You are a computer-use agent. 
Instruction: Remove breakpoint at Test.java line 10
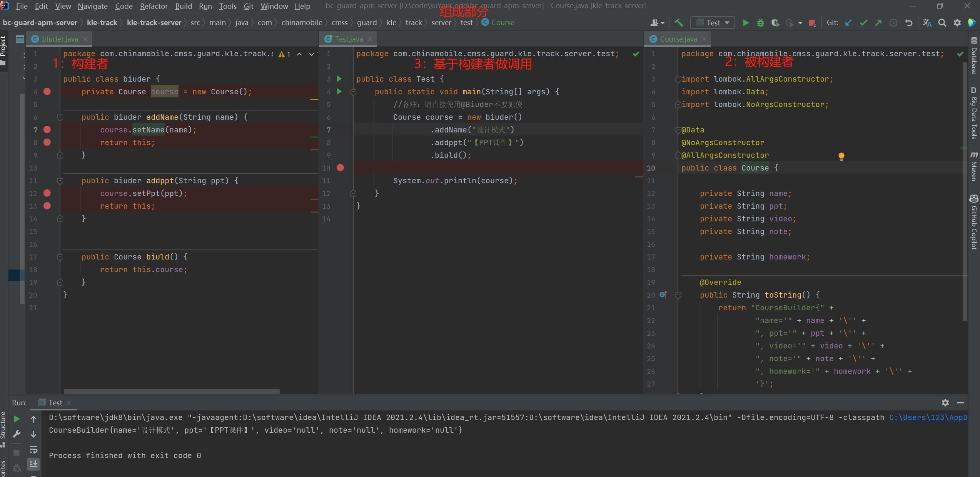(x=340, y=168)
